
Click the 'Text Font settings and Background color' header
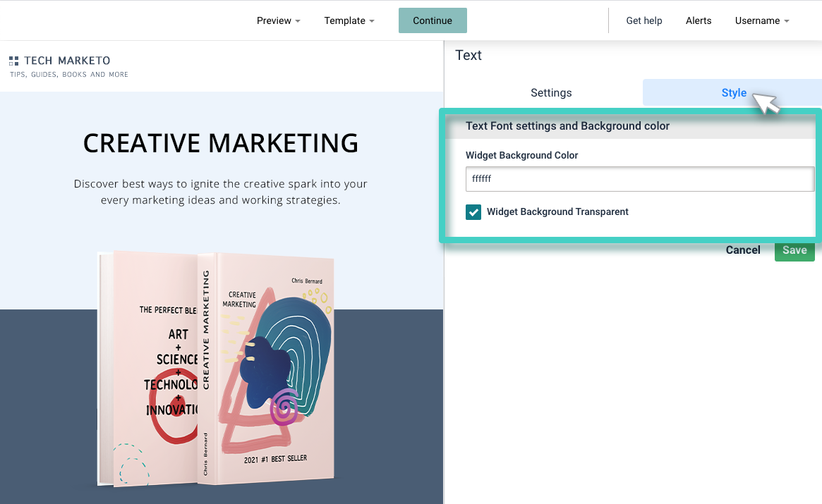pyautogui.click(x=567, y=125)
